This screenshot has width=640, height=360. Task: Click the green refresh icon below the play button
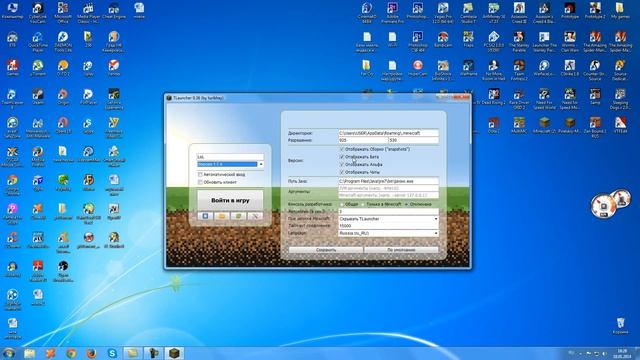point(238,216)
